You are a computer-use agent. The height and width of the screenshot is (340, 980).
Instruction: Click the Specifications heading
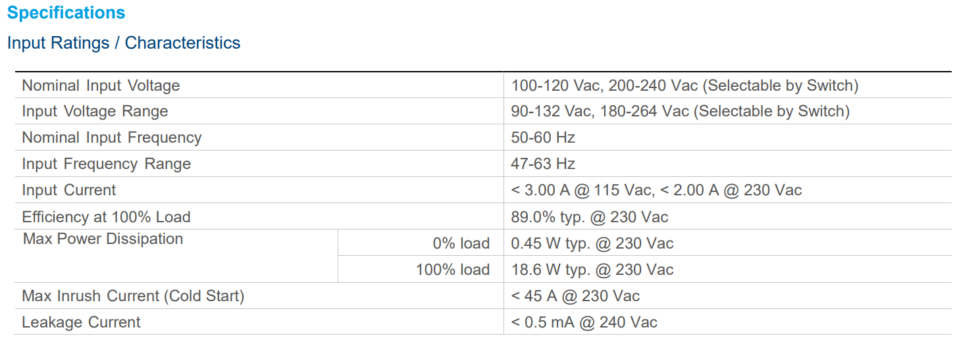[x=66, y=13]
